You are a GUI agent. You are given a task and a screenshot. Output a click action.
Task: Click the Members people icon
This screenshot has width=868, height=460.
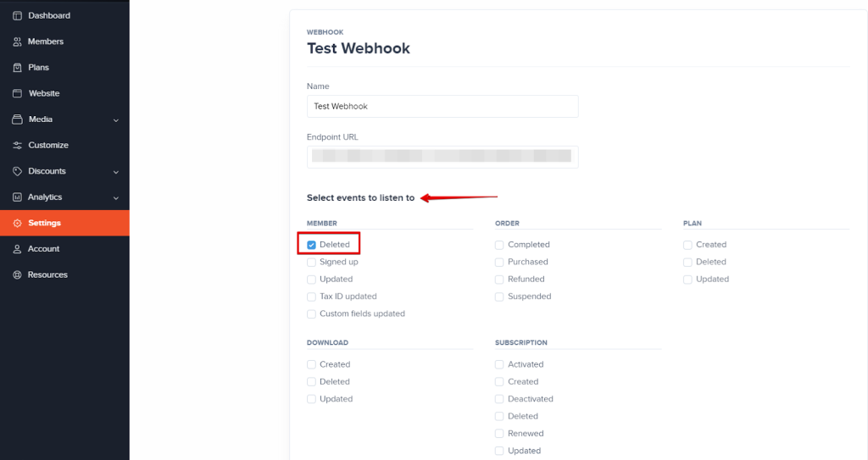tap(17, 42)
